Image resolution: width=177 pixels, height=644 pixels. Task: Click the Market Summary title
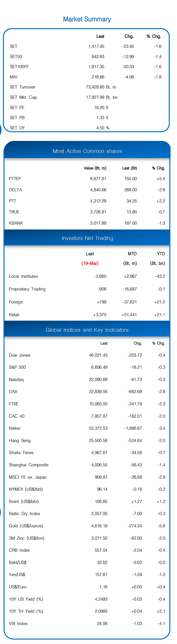coord(87,19)
